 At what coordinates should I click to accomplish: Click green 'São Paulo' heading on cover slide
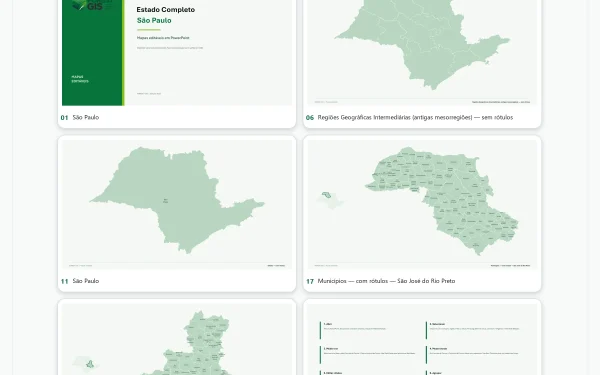[154, 21]
